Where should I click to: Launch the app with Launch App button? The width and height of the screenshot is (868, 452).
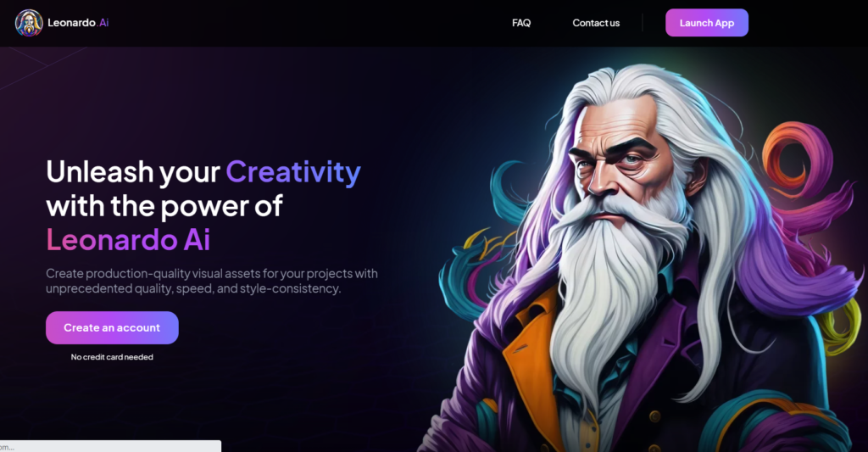706,23
